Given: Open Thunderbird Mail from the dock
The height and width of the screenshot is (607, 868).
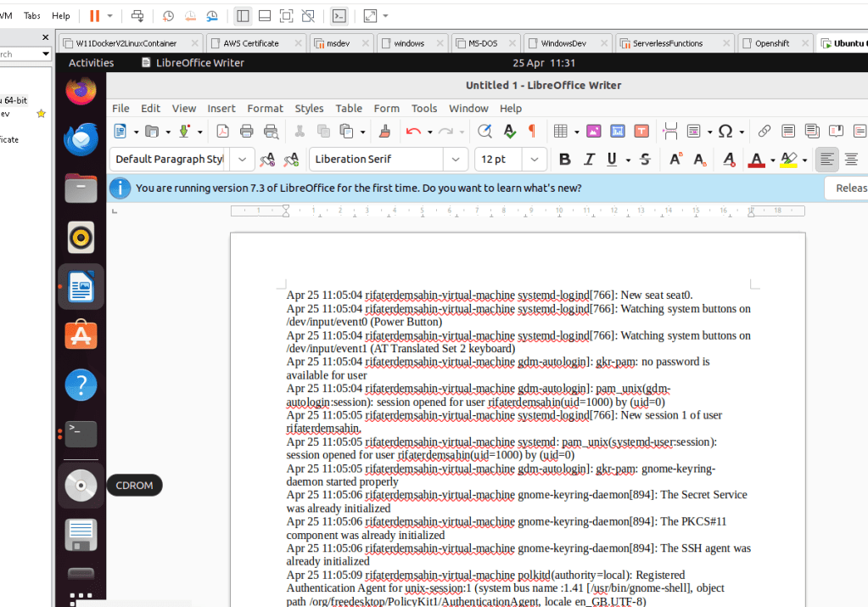Looking at the screenshot, I should coord(81,139).
